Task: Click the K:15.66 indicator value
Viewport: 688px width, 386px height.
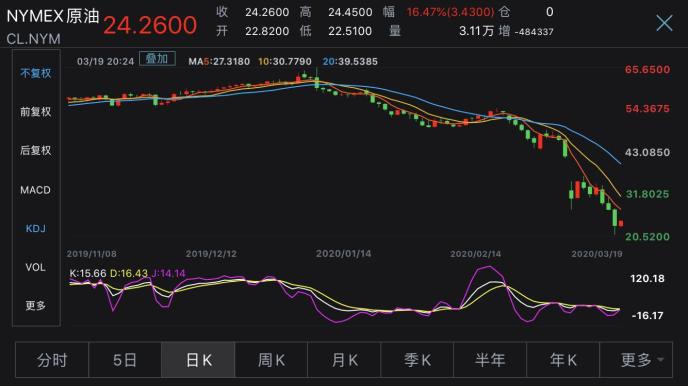Action: [88, 273]
